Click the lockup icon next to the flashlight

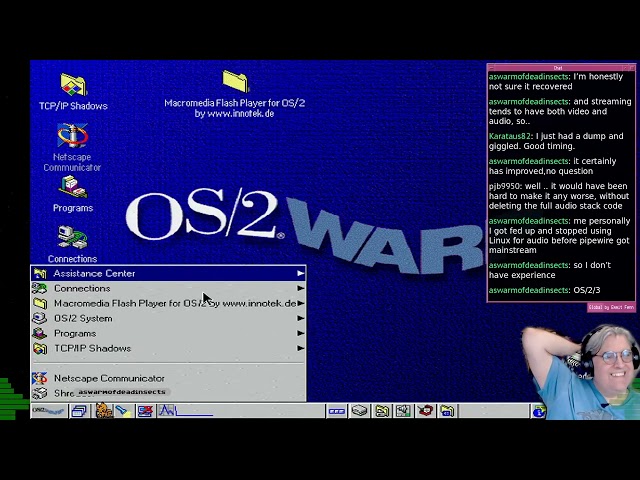(x=145, y=411)
